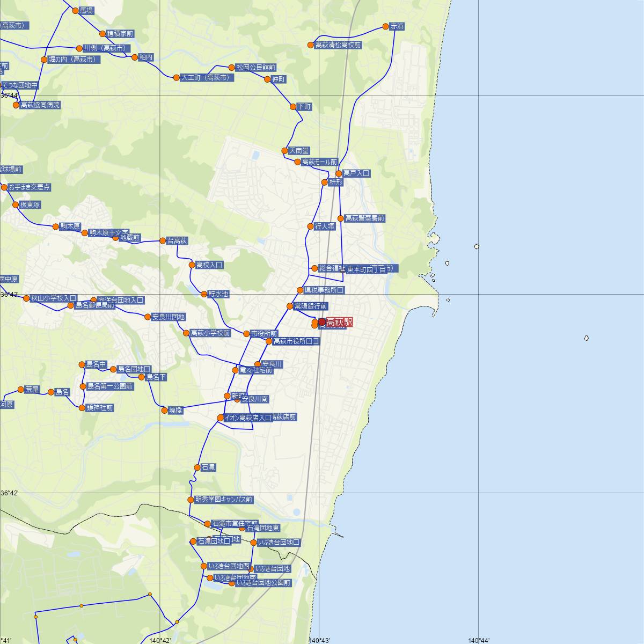
Task: Open the 常陽銀行前 stop label
Action: pyautogui.click(x=311, y=306)
